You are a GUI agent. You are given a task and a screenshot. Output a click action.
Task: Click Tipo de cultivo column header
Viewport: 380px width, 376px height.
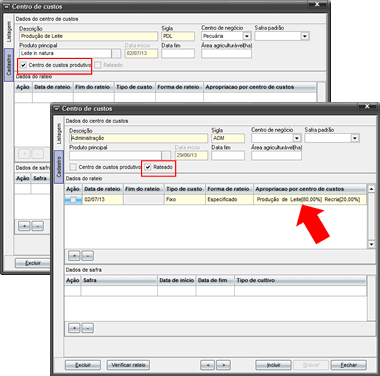pyautogui.click(x=300, y=280)
